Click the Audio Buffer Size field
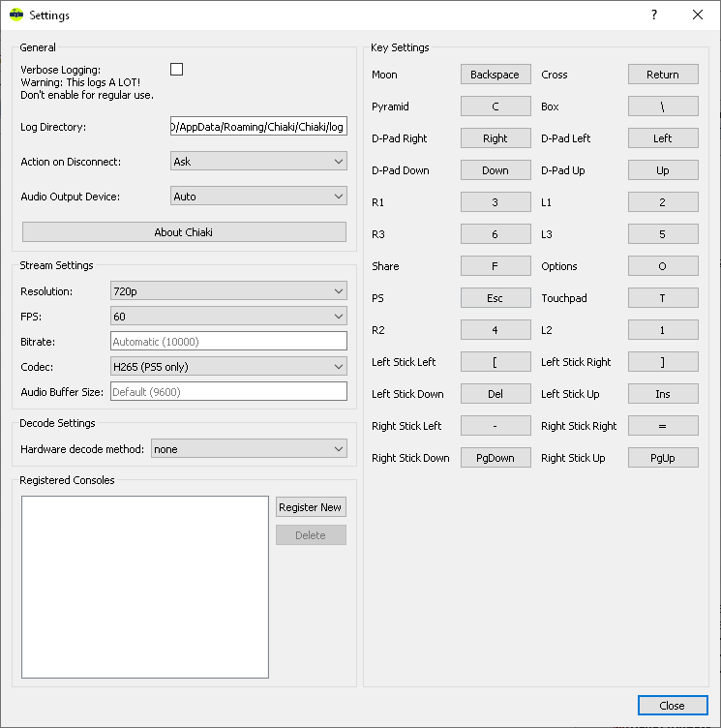The image size is (721, 728). pos(228,391)
